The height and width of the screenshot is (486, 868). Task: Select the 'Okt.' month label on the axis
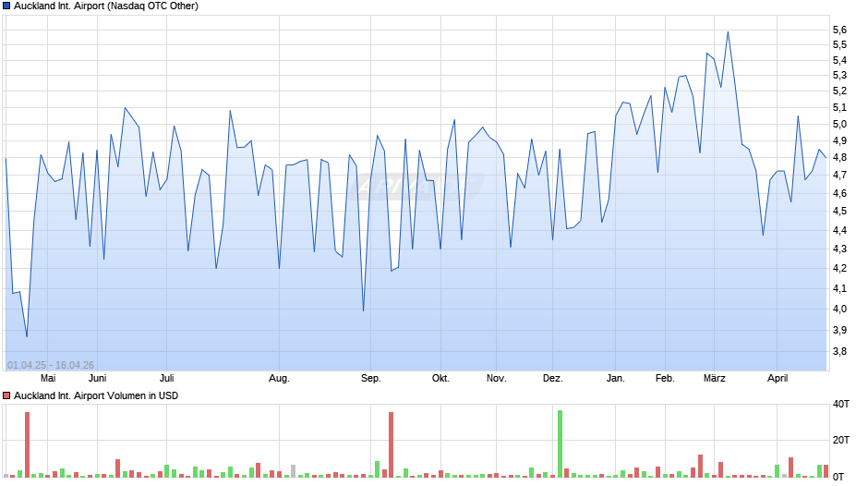tap(440, 379)
